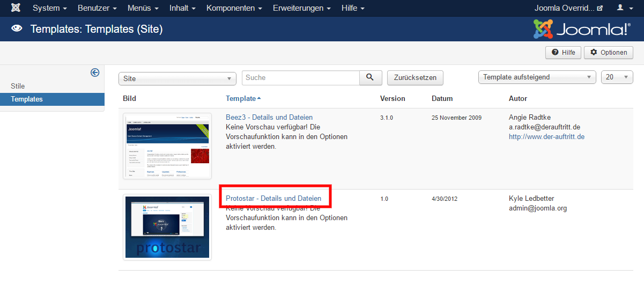Click the Hilfe toolbar button
Image resolution: width=644 pixels, height=283 pixels.
pyautogui.click(x=564, y=52)
